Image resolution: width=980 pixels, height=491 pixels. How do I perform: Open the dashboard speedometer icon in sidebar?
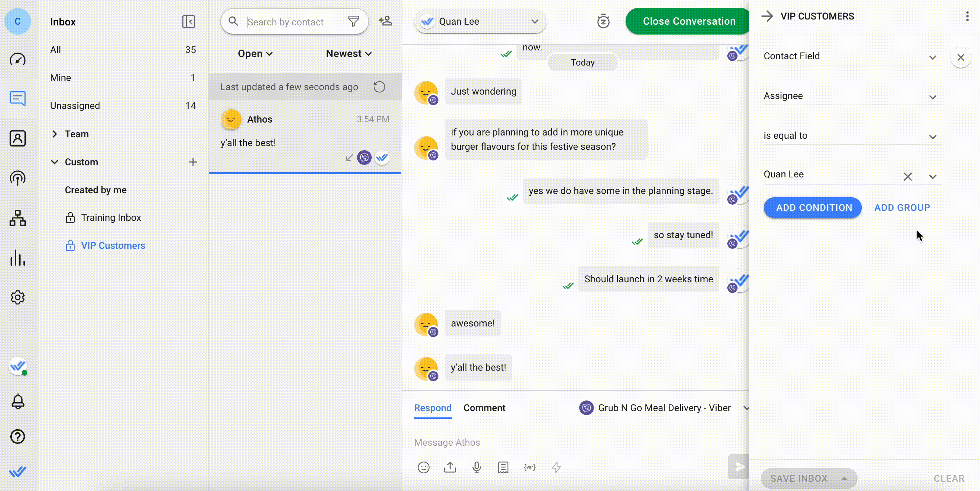(x=18, y=59)
